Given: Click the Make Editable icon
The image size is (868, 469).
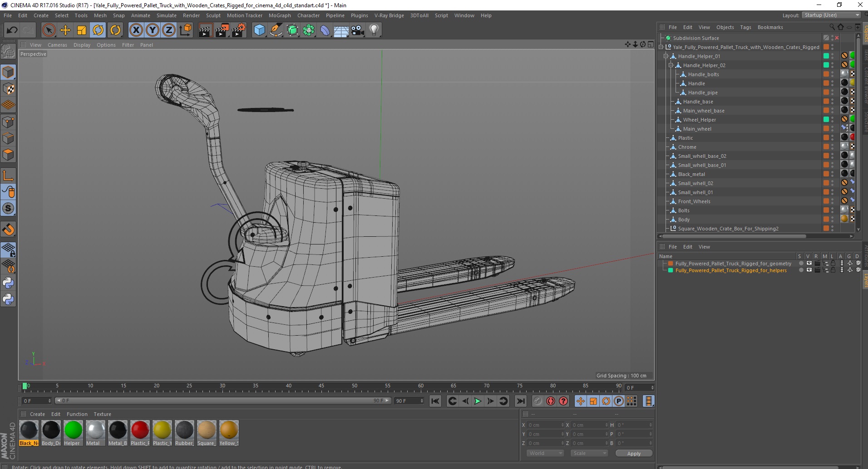Looking at the screenshot, I should tap(8, 52).
